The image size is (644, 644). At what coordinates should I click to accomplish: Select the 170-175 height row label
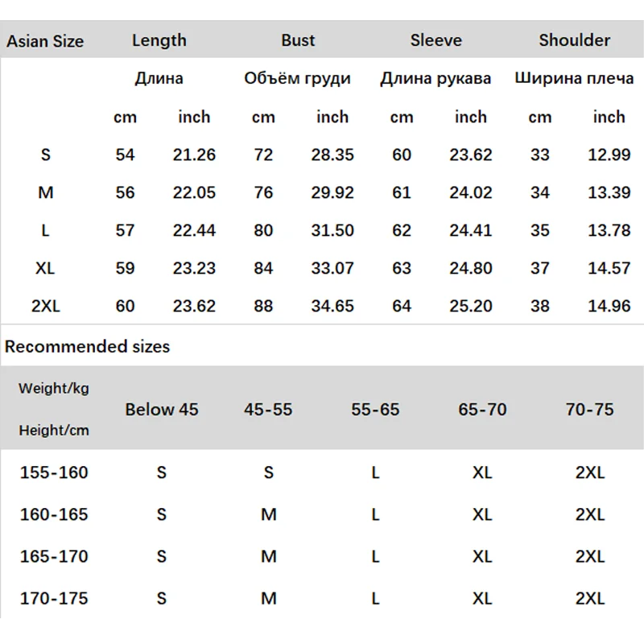54,598
